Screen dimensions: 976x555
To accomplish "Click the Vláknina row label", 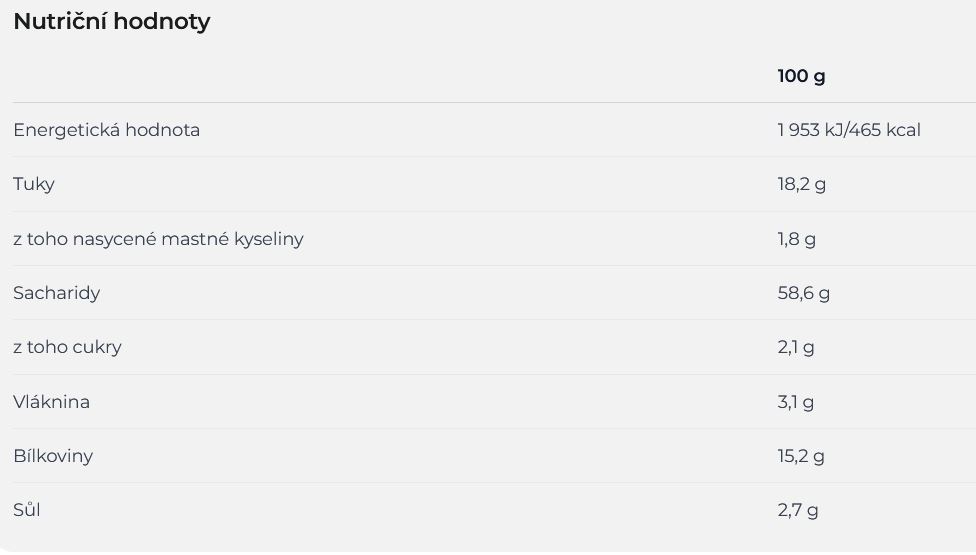I will (x=52, y=401).
